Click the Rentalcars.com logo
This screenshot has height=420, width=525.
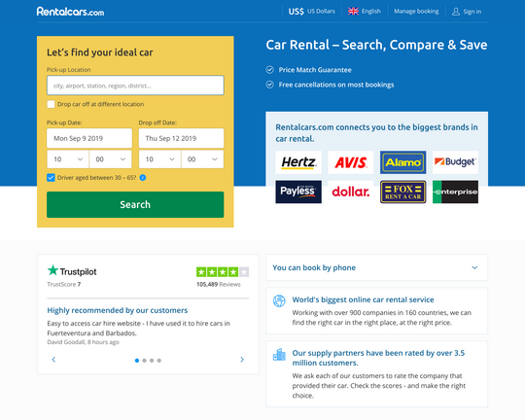click(x=70, y=12)
